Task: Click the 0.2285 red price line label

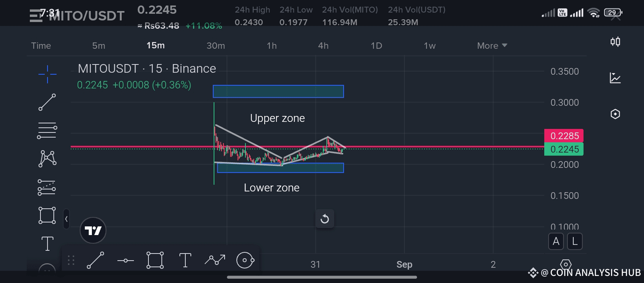Action: (564, 136)
